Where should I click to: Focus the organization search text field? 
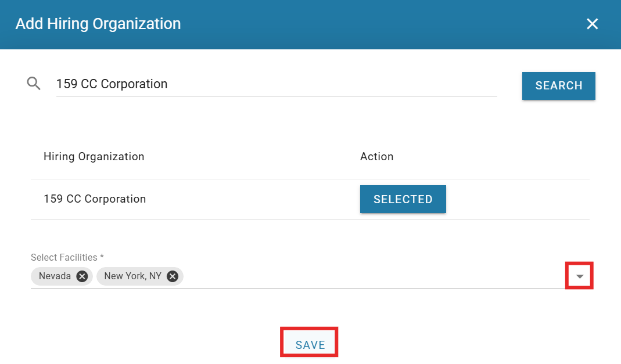276,84
